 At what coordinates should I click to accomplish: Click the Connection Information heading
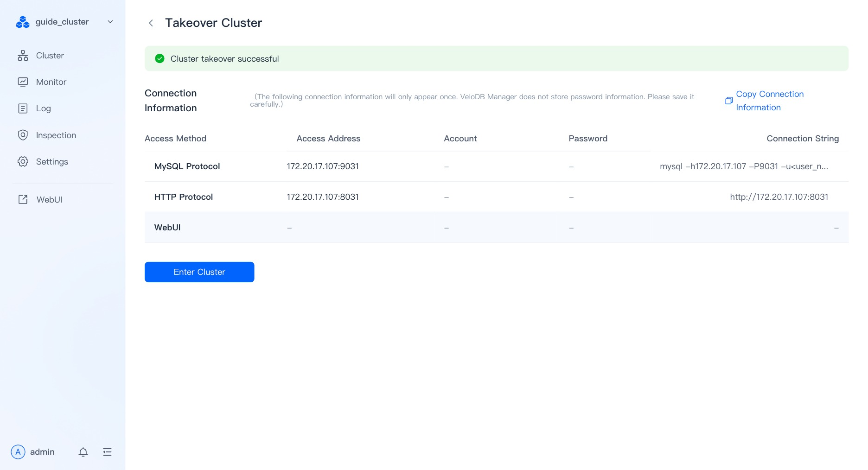tap(171, 101)
